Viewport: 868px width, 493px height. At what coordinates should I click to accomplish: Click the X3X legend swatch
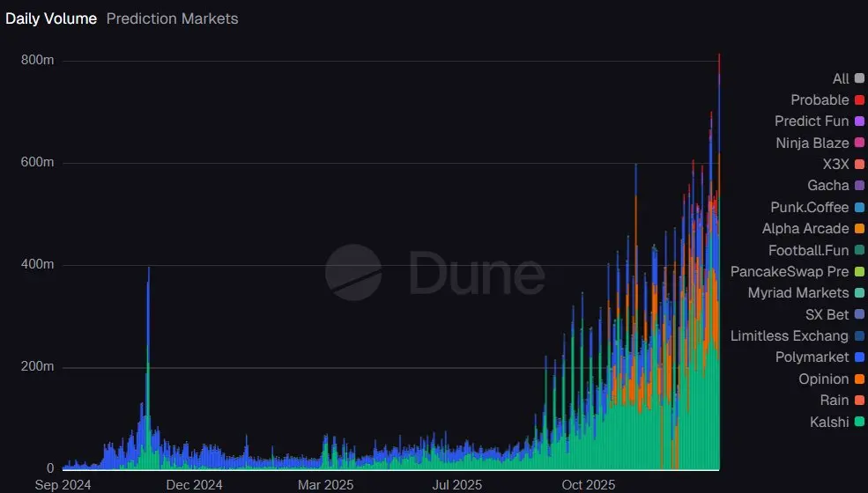click(859, 165)
